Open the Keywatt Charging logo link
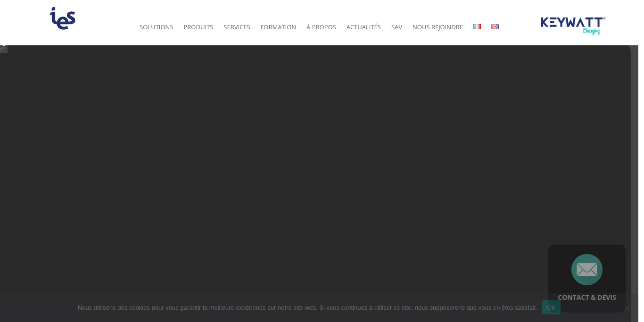This screenshot has width=644, height=322. click(573, 25)
